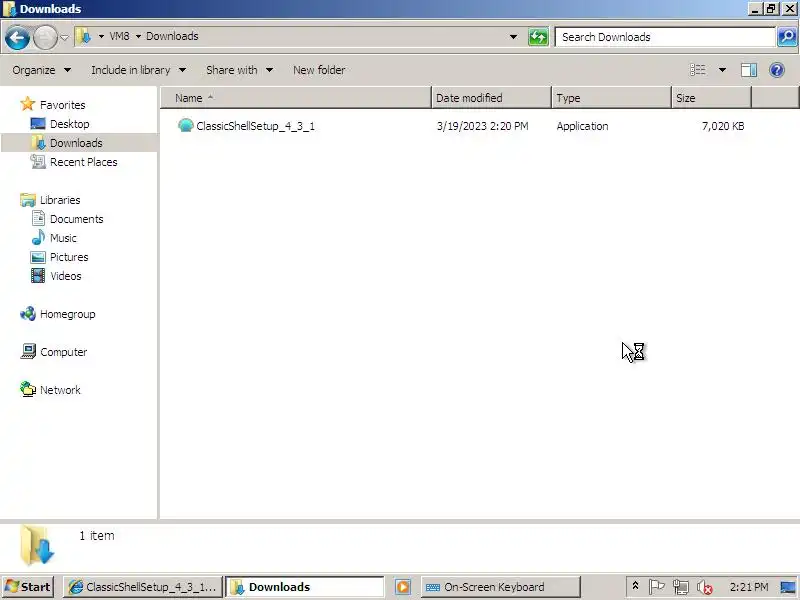Click the Music note icon
This screenshot has height=600, width=800.
click(x=38, y=237)
